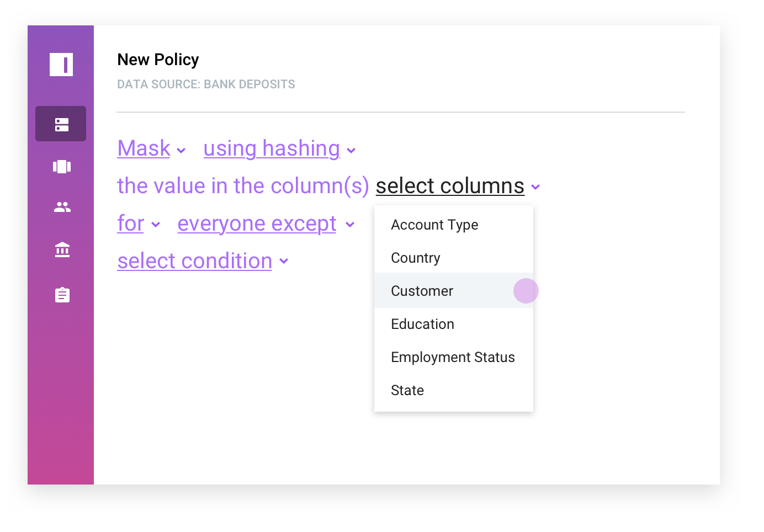This screenshot has width=764, height=532.
Task: Select Country from column list
Action: [454, 258]
